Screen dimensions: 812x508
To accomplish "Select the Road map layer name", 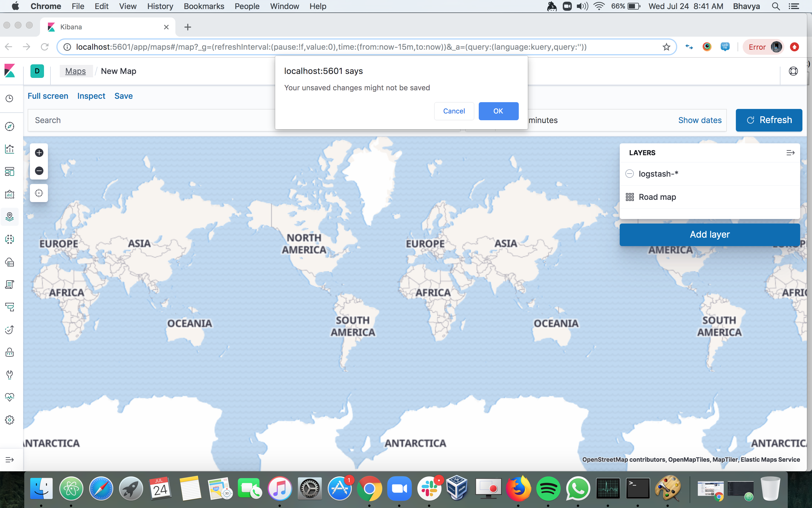I will [657, 197].
